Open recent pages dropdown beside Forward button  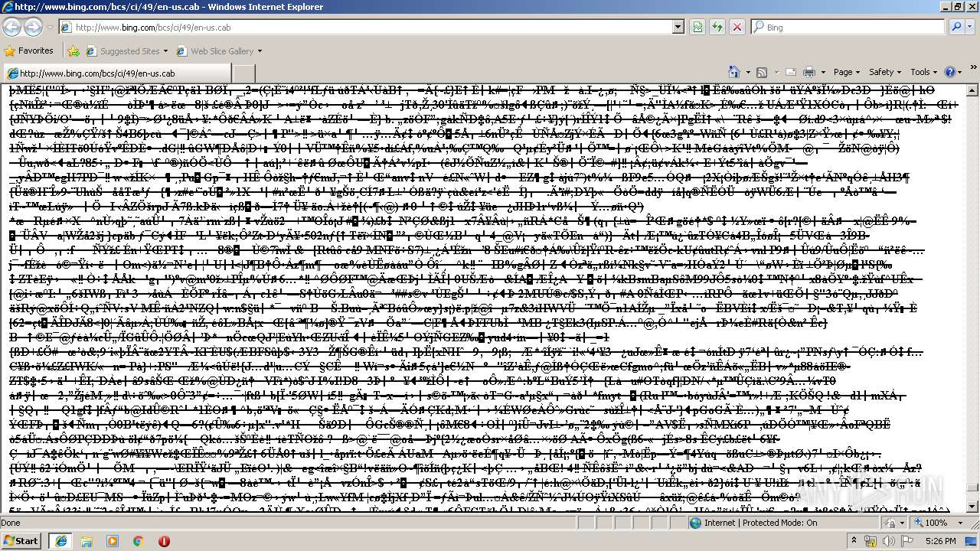point(49,28)
